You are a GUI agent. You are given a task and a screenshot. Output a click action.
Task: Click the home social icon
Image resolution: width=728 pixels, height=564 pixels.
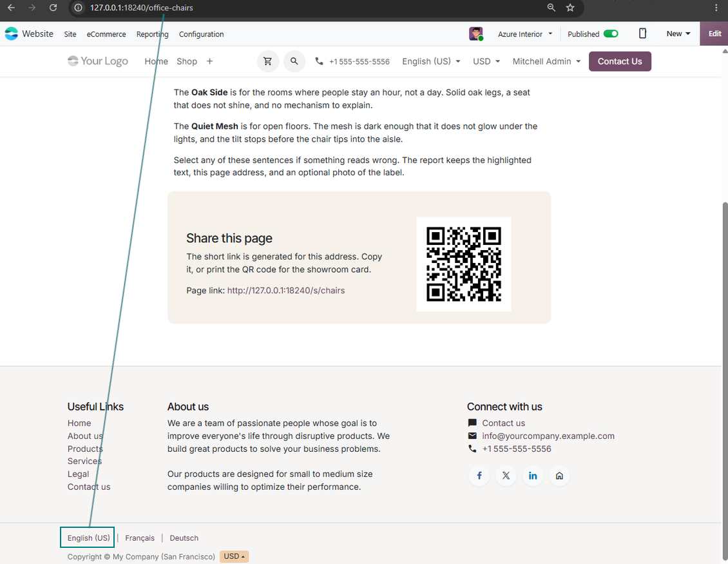click(559, 476)
